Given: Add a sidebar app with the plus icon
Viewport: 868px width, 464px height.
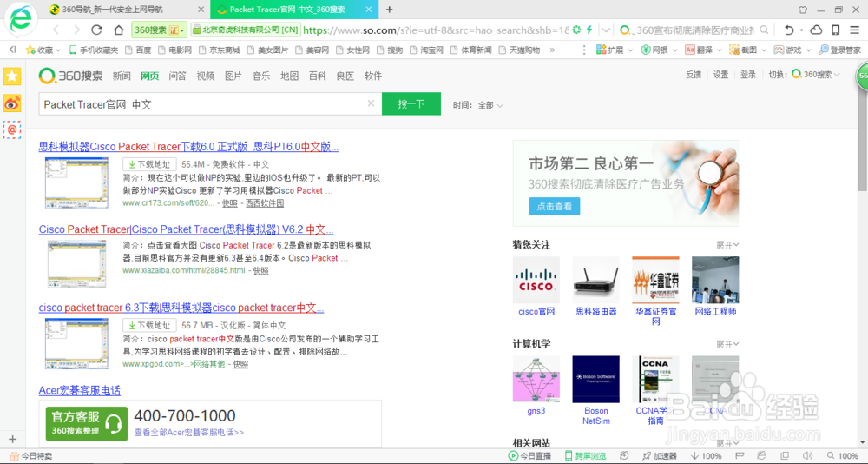Looking at the screenshot, I should (x=12, y=439).
